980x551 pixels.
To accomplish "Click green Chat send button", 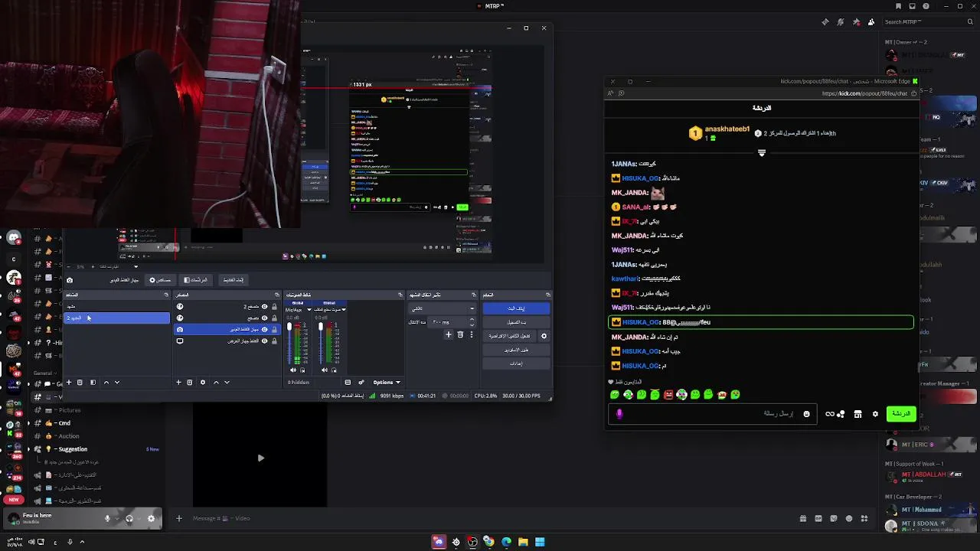I will pyautogui.click(x=900, y=413).
